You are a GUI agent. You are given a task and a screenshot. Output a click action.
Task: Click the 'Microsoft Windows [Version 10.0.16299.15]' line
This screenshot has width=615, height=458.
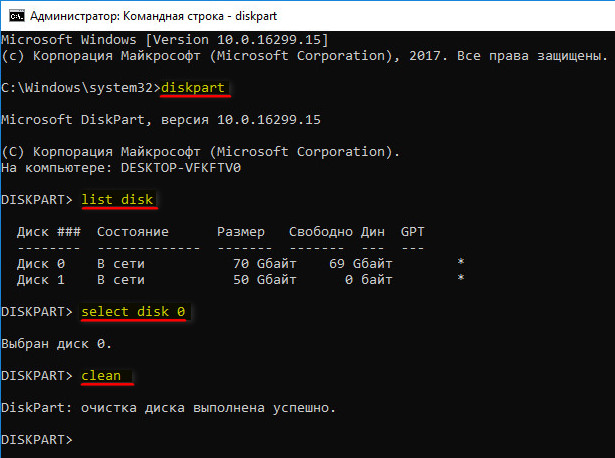(x=164, y=40)
